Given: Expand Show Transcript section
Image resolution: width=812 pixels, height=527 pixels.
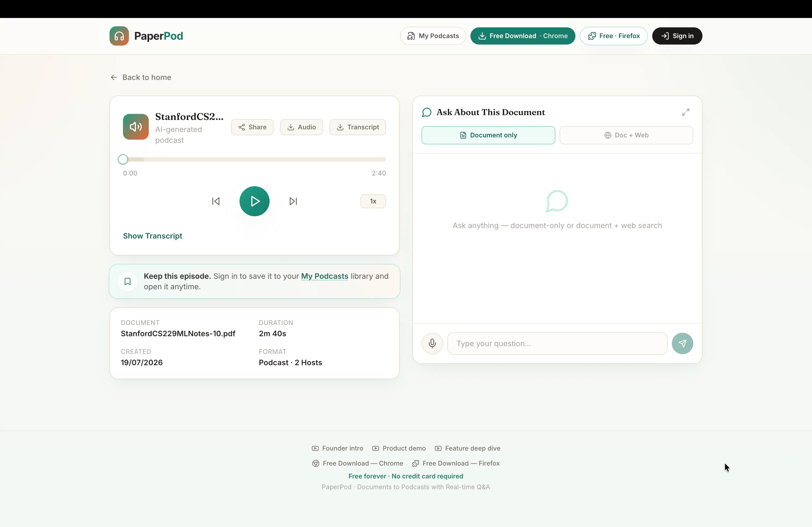Looking at the screenshot, I should coord(153,236).
